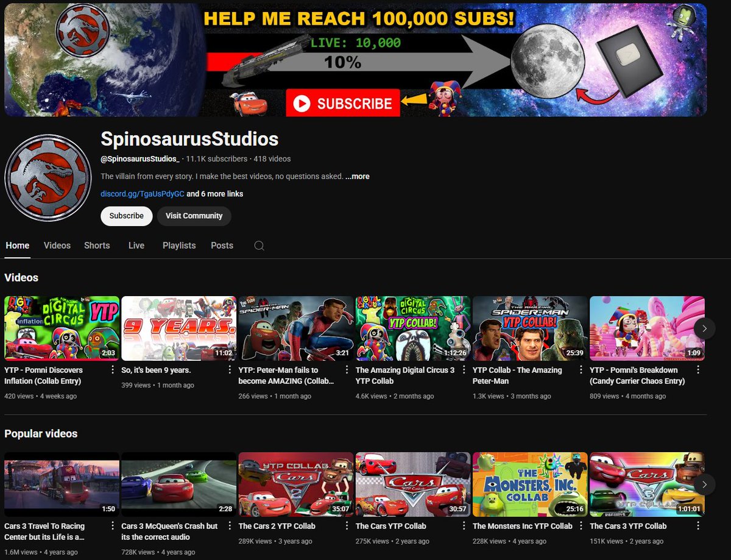Play the 9 YEARS thumbnail 11:02
The width and height of the screenshot is (731, 560).
click(x=179, y=328)
